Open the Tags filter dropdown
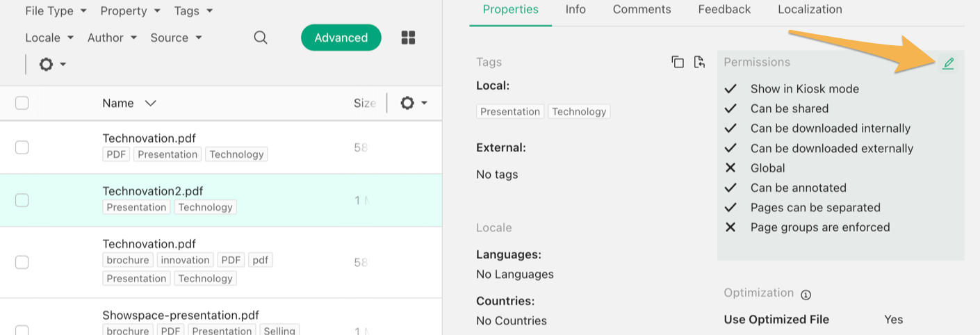Viewport: 980px width, 335px height. click(194, 11)
